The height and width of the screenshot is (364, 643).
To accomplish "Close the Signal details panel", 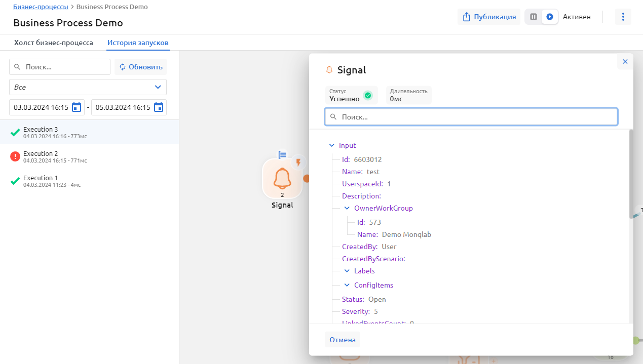I will click(625, 62).
